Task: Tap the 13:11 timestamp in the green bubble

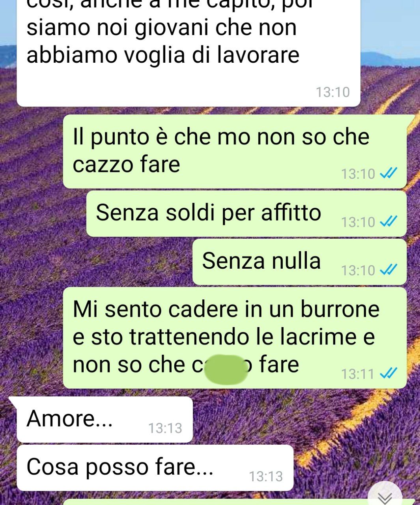Action: (x=358, y=374)
